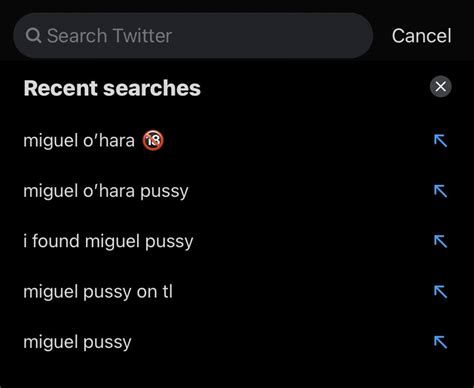Click the "Recent searches" heading
The height and width of the screenshot is (388, 474).
coord(112,88)
